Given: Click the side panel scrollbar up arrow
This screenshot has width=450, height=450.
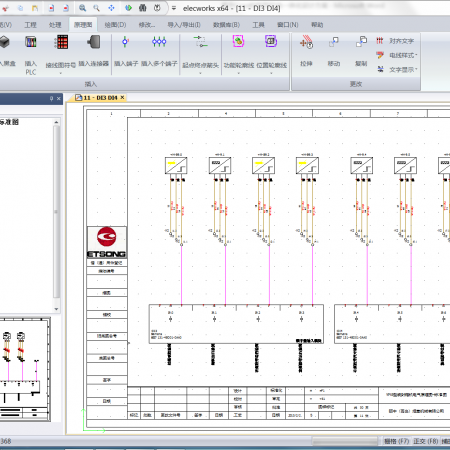Looking at the screenshot, I should (x=56, y=122).
